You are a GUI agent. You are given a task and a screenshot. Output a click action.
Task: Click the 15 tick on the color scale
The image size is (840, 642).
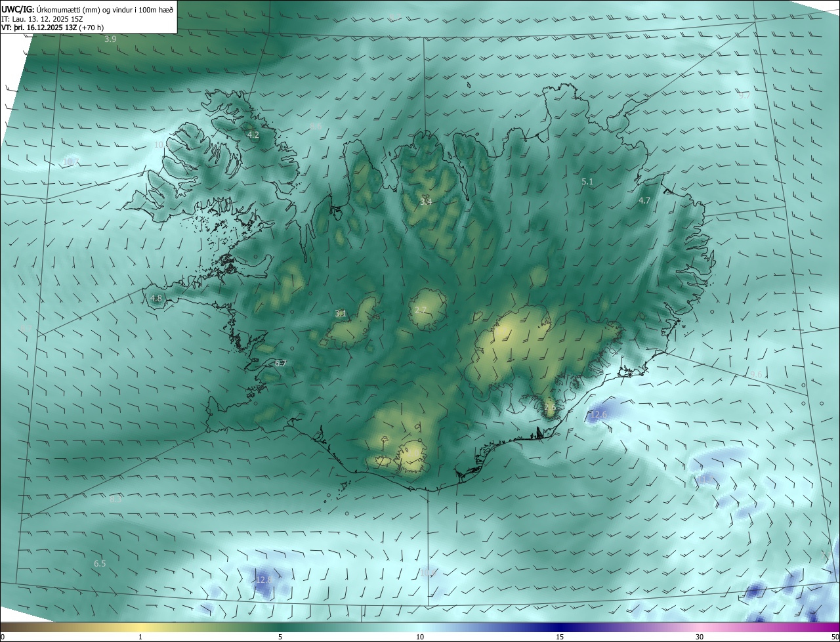pyautogui.click(x=560, y=637)
